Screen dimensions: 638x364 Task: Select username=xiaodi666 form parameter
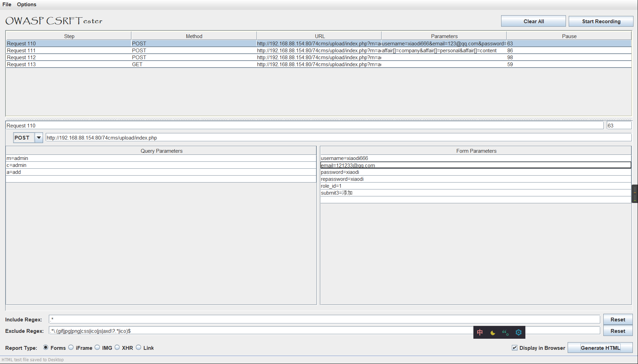click(475, 158)
